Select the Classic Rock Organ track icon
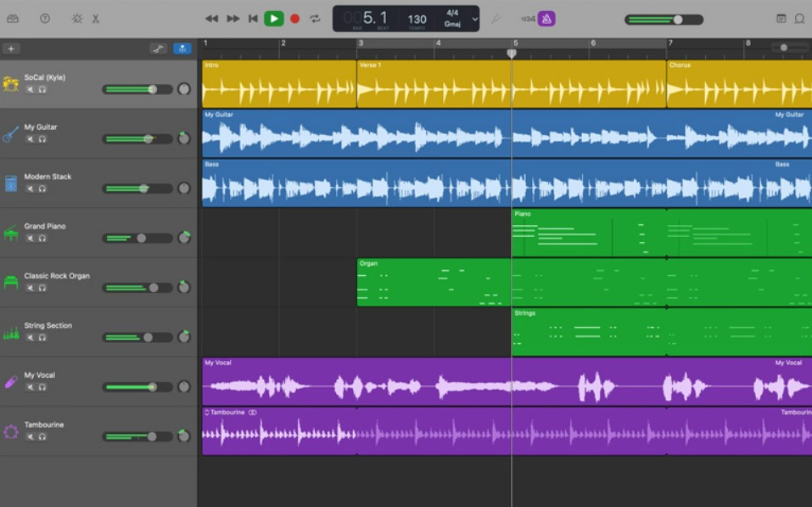 tap(11, 283)
